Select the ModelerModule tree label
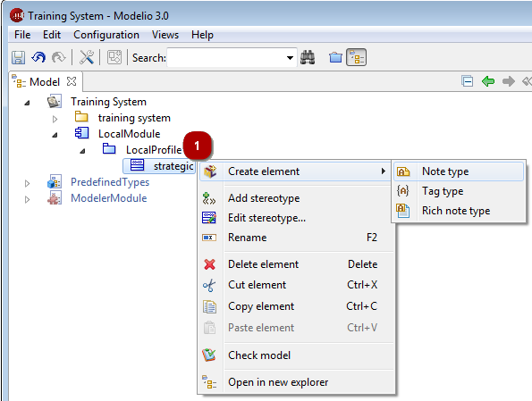Screen dimensions: 532x401 [x=108, y=198]
